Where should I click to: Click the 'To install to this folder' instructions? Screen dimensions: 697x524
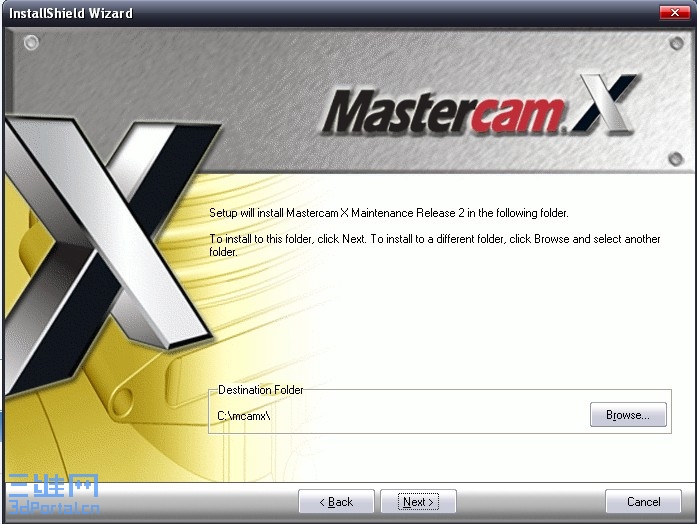435,245
